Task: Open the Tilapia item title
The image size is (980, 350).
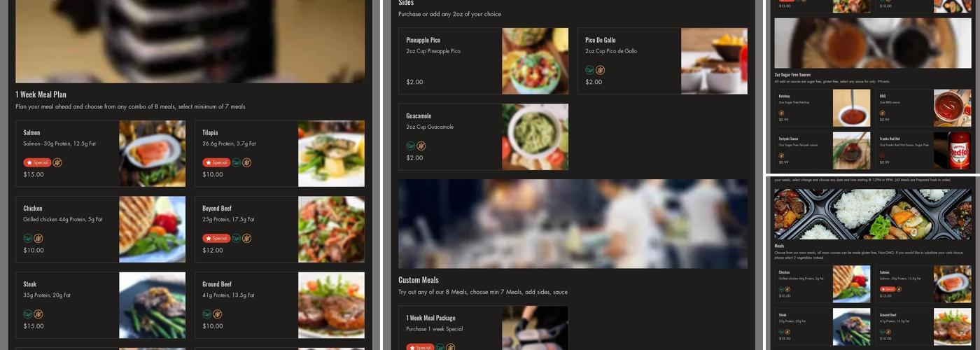Action: 210,132
